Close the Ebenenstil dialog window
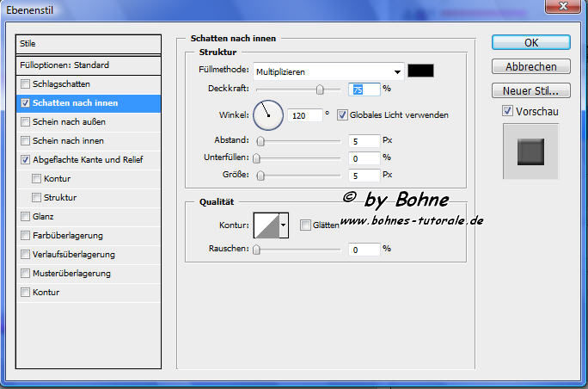The height and width of the screenshot is (389, 588). click(570, 8)
